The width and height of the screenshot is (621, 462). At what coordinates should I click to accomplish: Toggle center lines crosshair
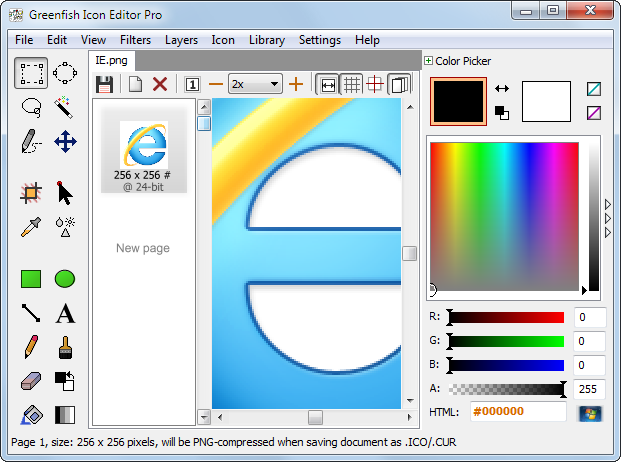tap(375, 84)
